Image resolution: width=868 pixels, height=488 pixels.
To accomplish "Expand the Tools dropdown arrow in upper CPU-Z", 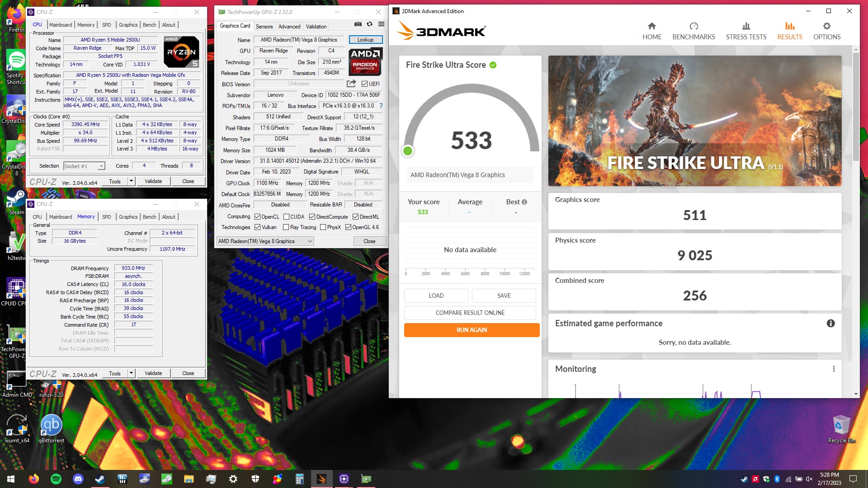I will coord(131,181).
